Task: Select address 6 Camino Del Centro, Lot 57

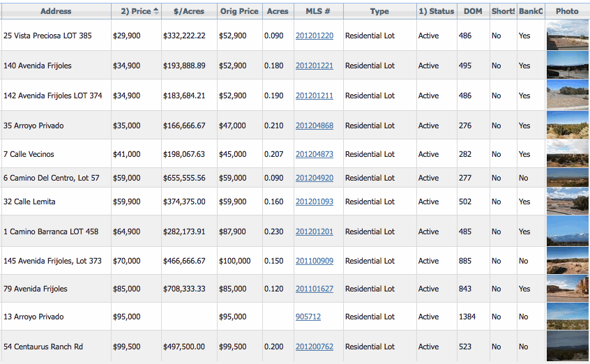Action: coord(51,178)
